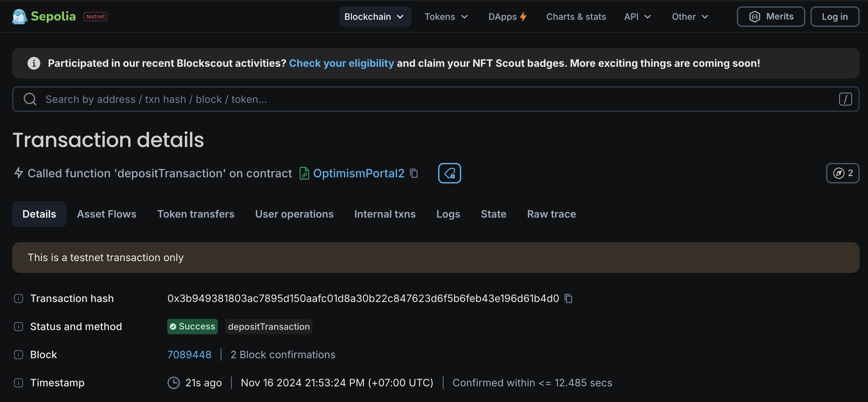Click the testnet badge
This screenshot has width=868, height=402.
click(x=95, y=17)
